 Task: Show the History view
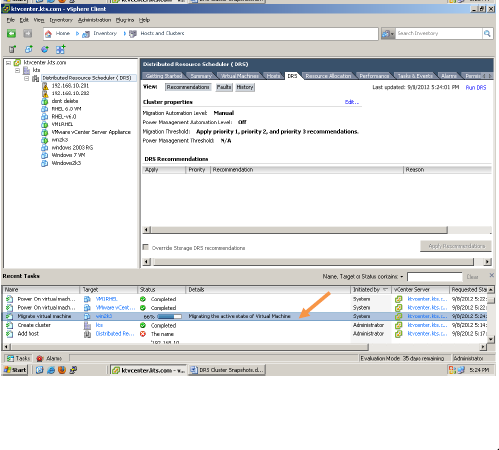(245, 87)
